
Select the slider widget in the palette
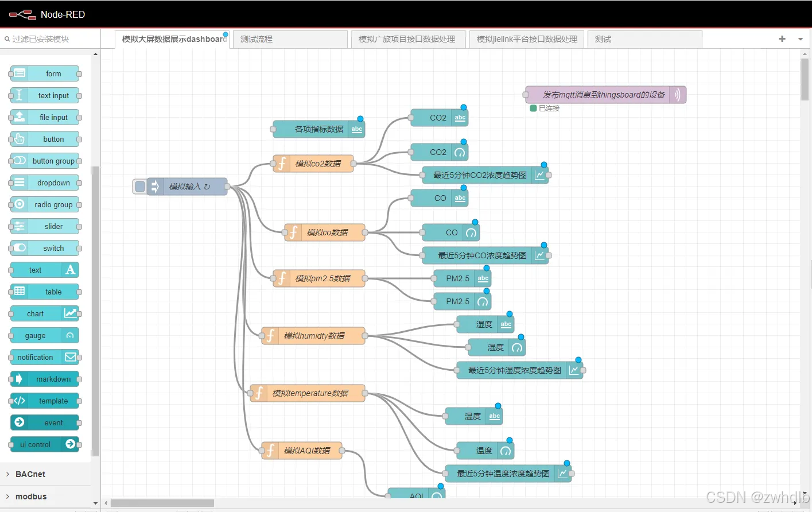[45, 226]
